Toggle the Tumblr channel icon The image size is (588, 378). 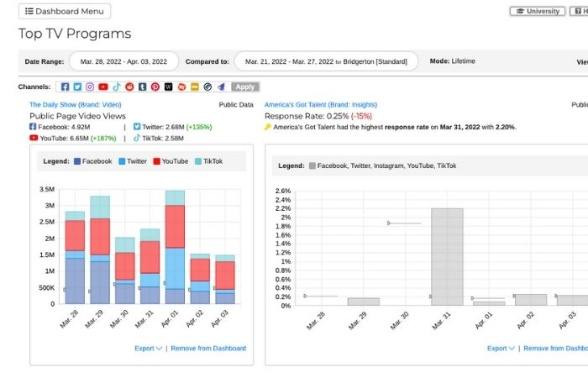point(143,87)
